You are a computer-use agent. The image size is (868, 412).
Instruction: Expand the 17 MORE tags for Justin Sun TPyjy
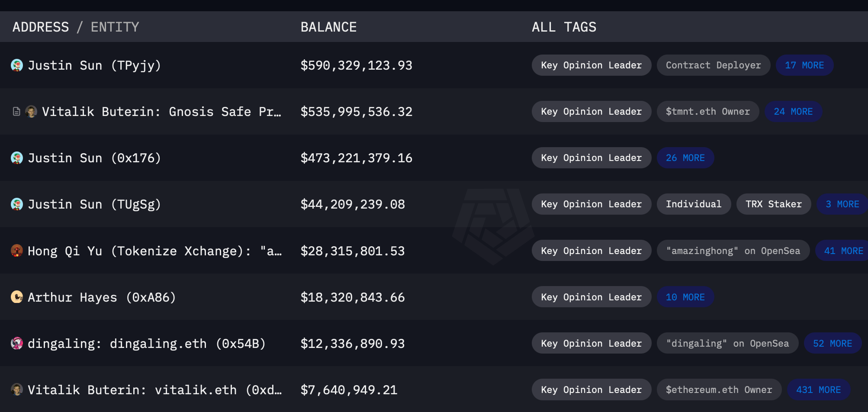pos(804,65)
